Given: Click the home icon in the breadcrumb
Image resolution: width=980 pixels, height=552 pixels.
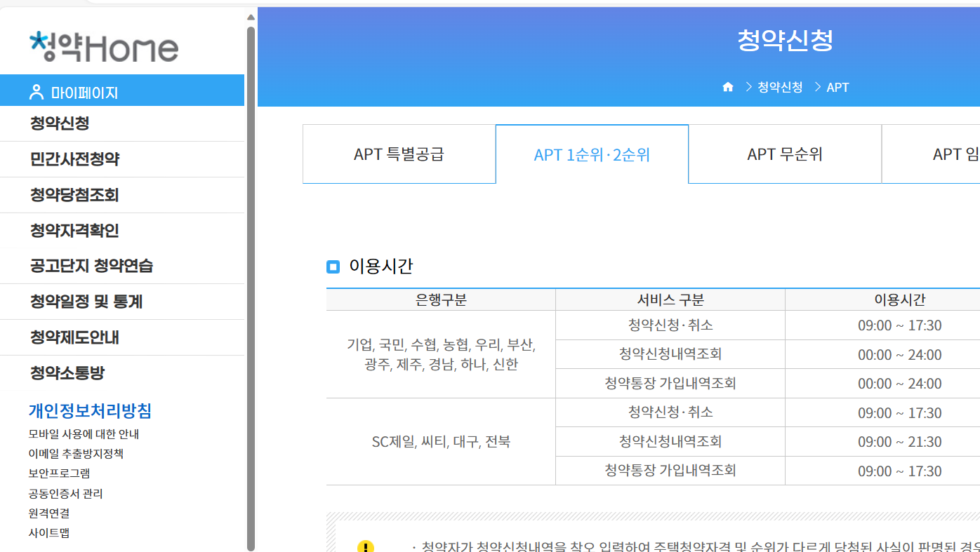Looking at the screenshot, I should pyautogui.click(x=728, y=87).
